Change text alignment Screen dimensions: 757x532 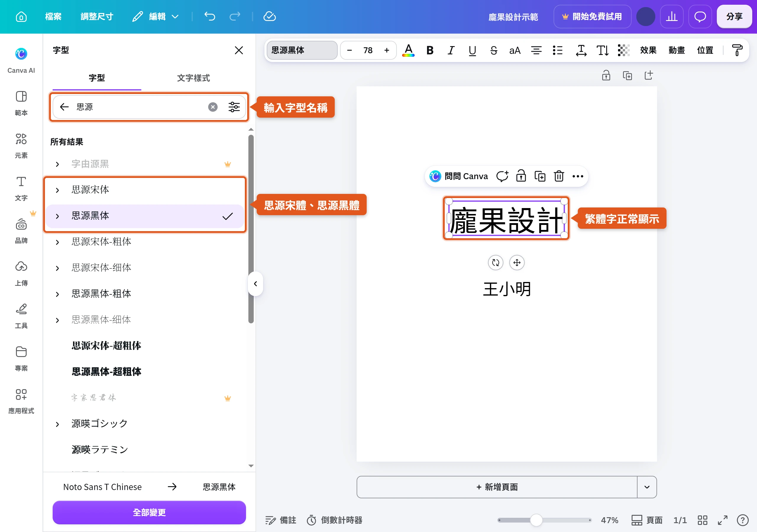coord(536,50)
